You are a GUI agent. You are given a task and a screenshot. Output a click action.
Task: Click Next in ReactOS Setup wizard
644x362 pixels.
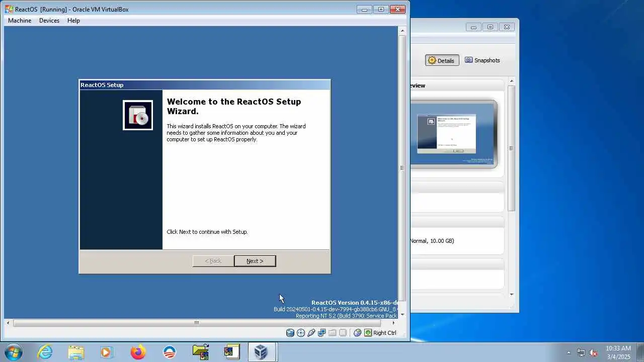tap(255, 261)
